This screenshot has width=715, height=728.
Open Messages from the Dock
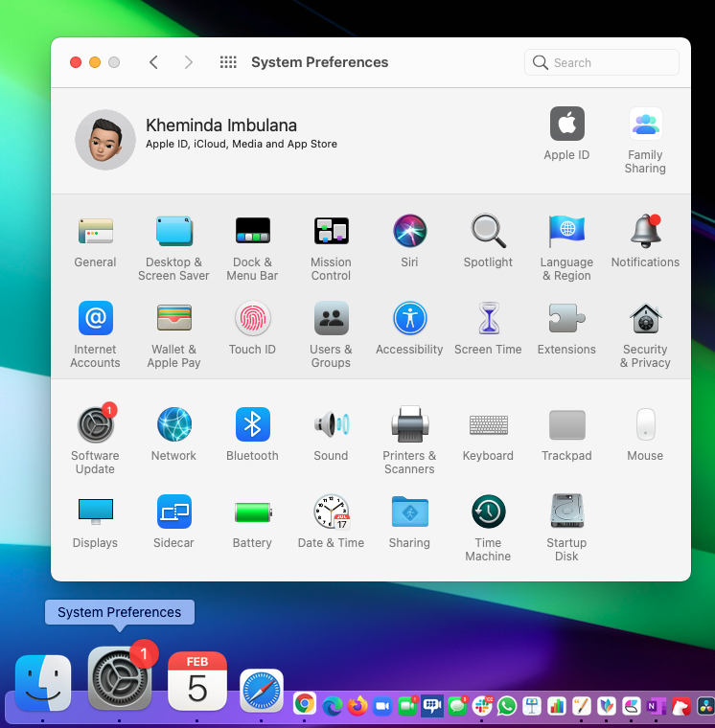[457, 706]
